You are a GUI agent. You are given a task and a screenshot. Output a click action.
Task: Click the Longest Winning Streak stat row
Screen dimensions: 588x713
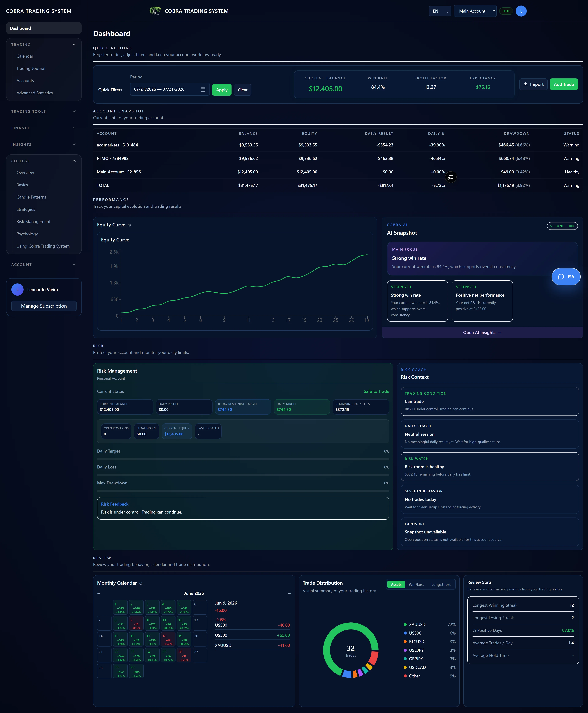click(523, 605)
